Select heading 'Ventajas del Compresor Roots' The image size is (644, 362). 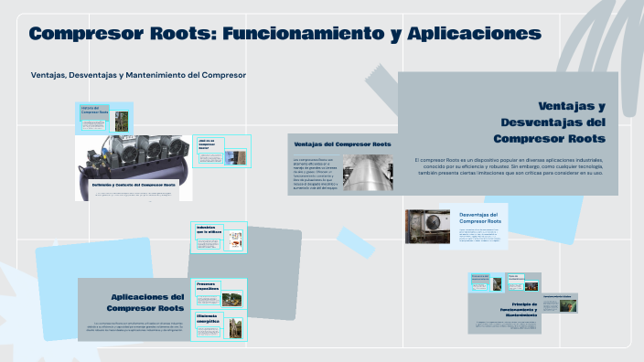point(342,144)
